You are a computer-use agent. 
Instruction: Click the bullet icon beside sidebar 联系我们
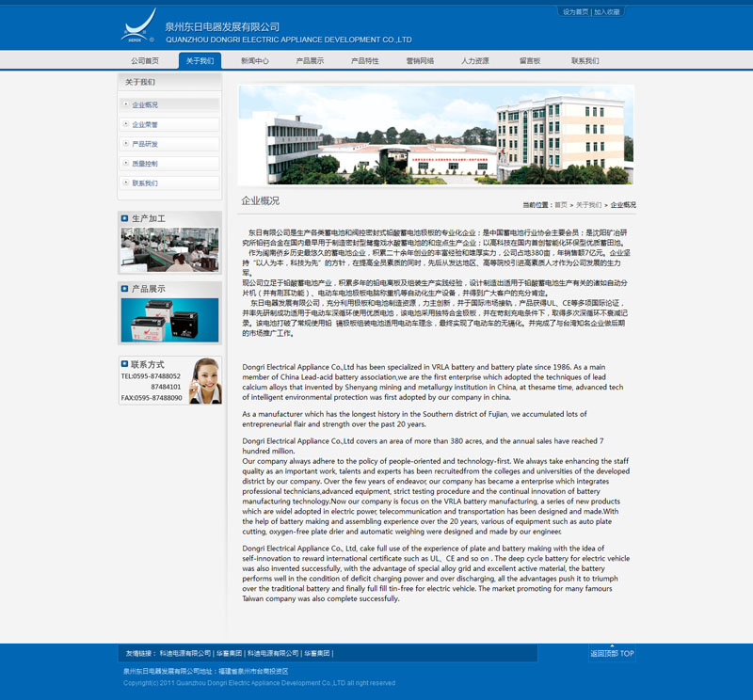(x=126, y=183)
